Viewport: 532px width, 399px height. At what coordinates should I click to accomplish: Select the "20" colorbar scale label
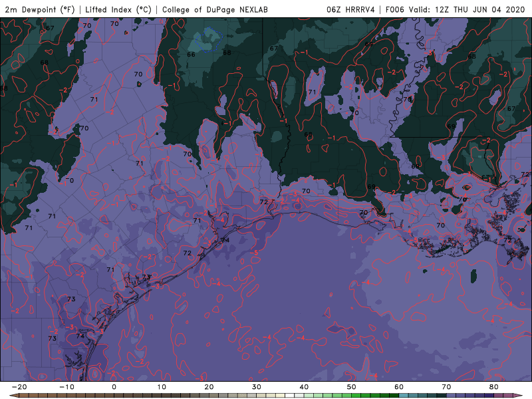[209, 387]
